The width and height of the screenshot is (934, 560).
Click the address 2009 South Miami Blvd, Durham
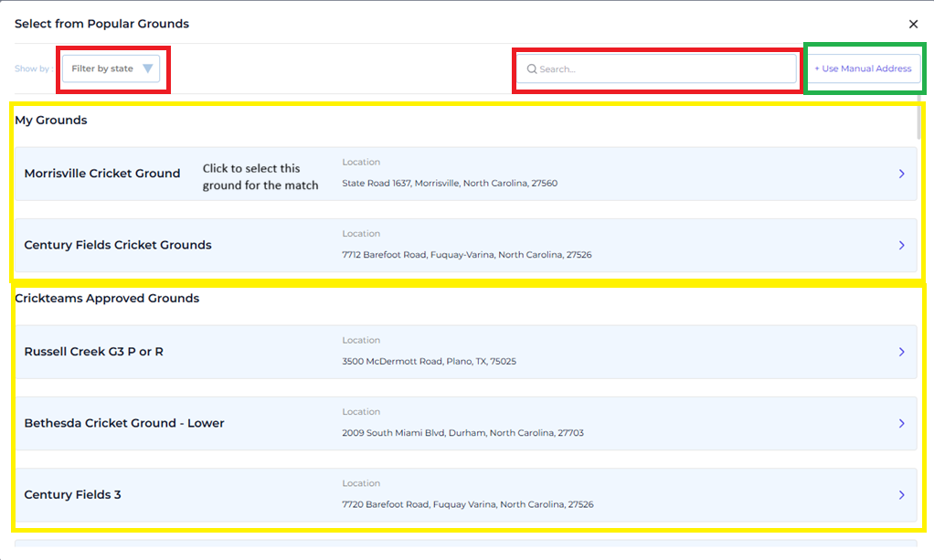462,432
